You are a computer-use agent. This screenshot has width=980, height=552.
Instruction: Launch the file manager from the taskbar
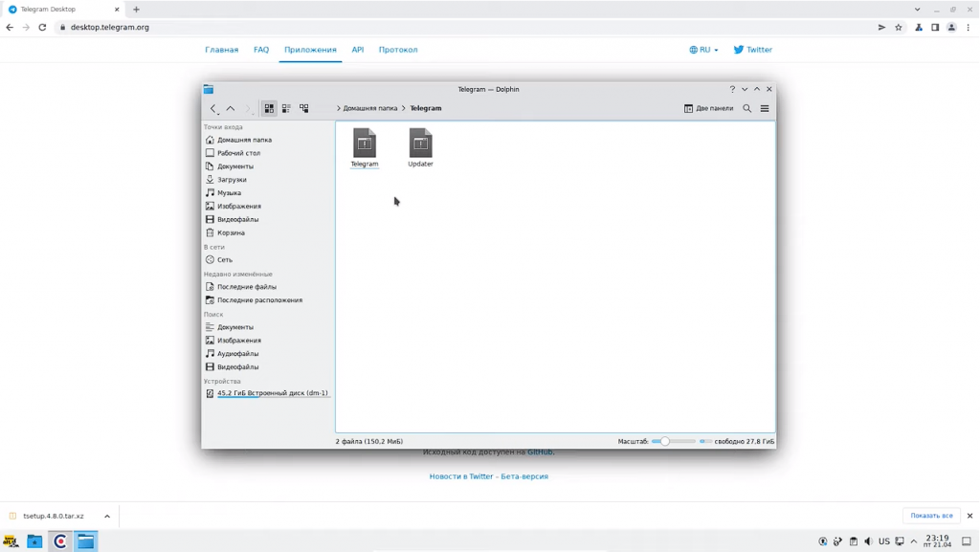34,541
